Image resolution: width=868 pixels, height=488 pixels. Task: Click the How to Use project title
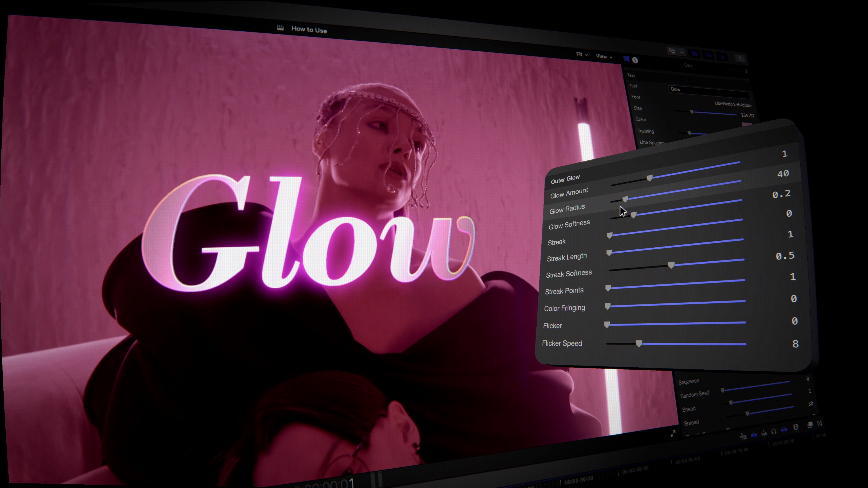(x=309, y=30)
